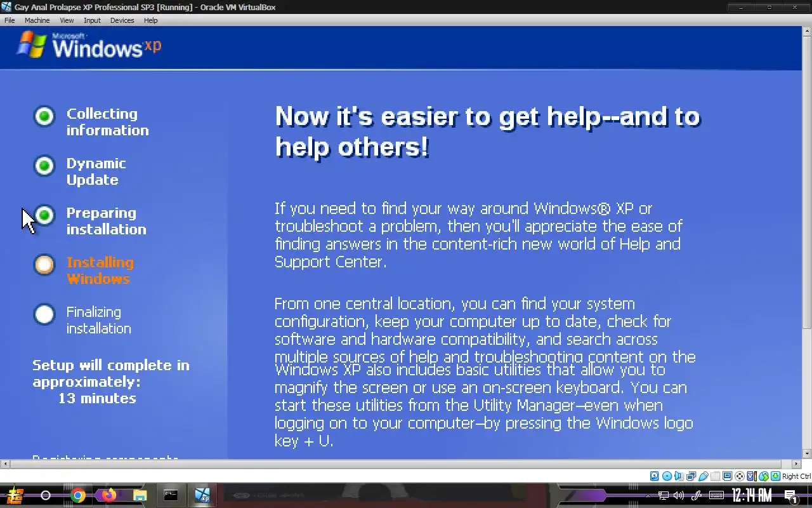Click the CPU virtualization status icon
Viewport: 812px width, 508px height.
click(x=752, y=476)
